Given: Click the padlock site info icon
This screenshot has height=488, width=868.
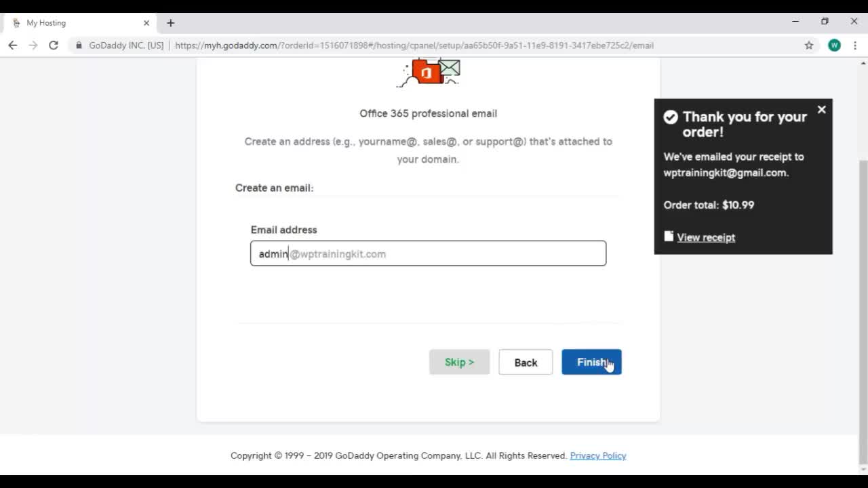Looking at the screenshot, I should tap(79, 45).
